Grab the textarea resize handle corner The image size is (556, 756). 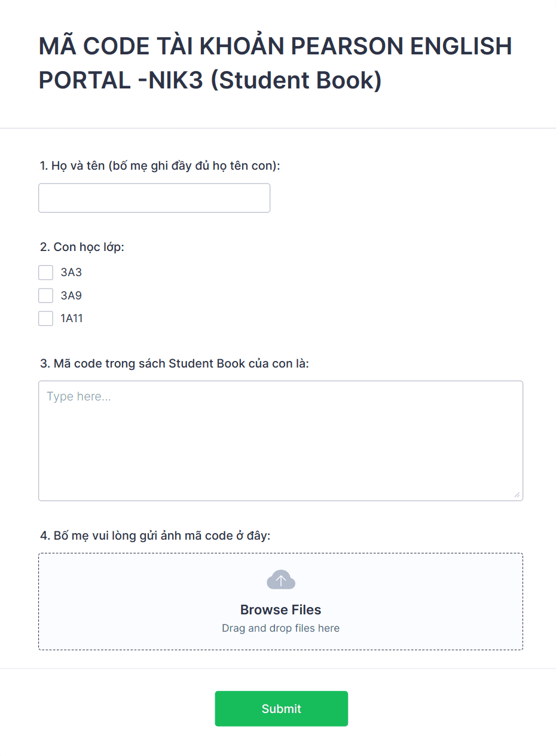517,495
